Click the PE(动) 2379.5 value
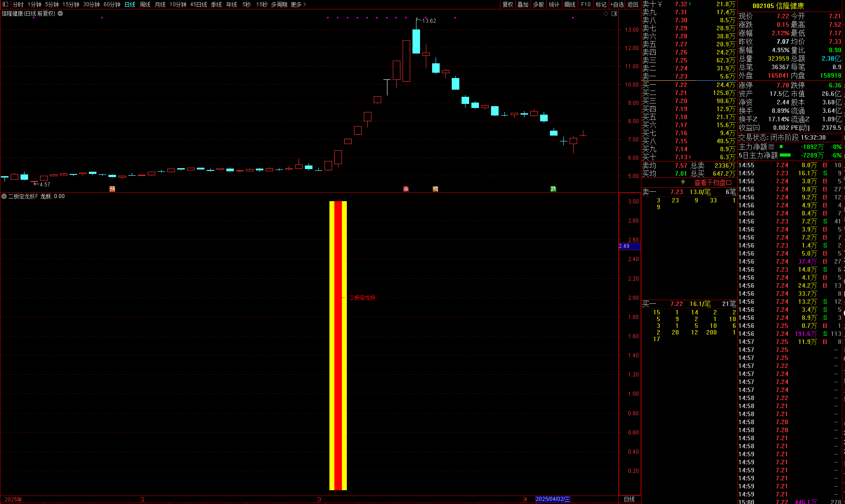 831,128
